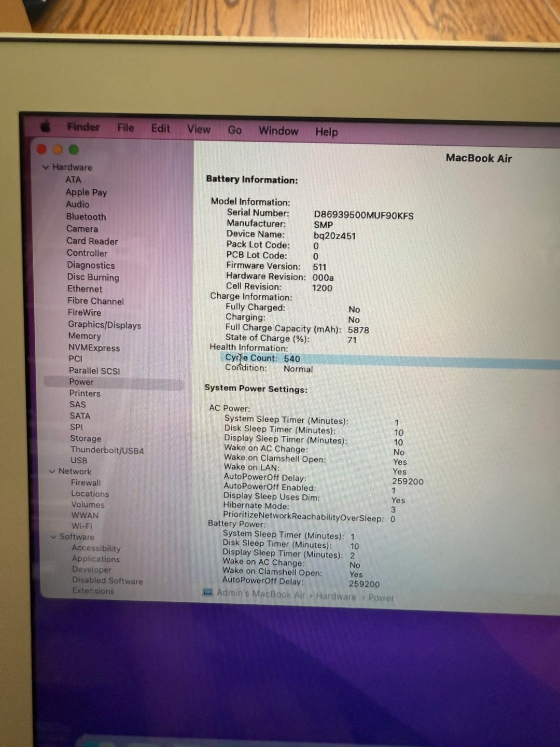Click the Power segment in the path bar
The height and width of the screenshot is (747, 560).
381,598
